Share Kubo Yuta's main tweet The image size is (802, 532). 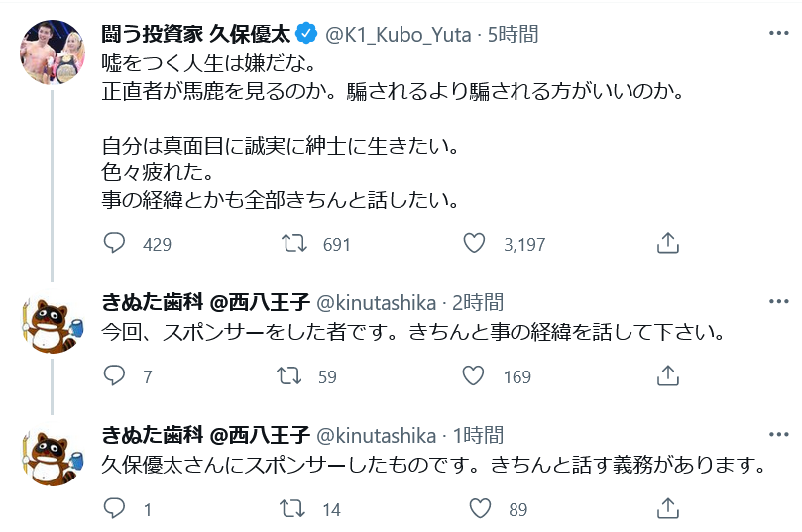[x=668, y=243]
